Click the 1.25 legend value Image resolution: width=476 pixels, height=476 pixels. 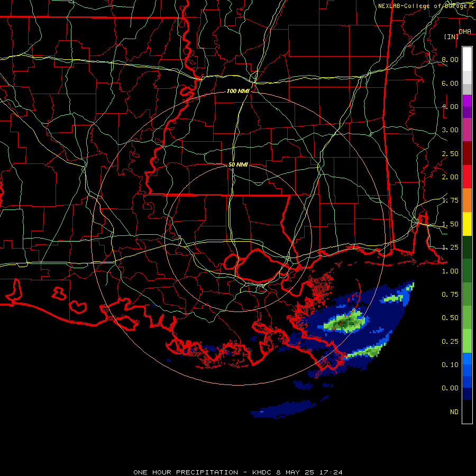tap(450, 248)
